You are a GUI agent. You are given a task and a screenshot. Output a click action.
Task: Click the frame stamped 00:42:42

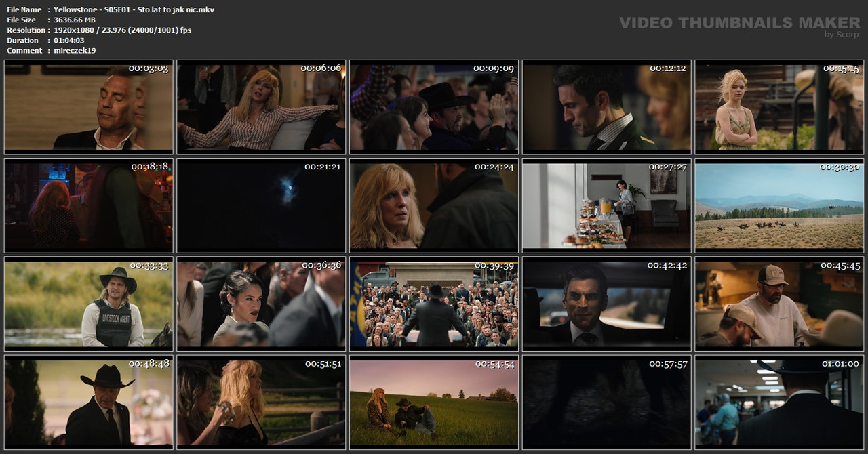point(607,304)
